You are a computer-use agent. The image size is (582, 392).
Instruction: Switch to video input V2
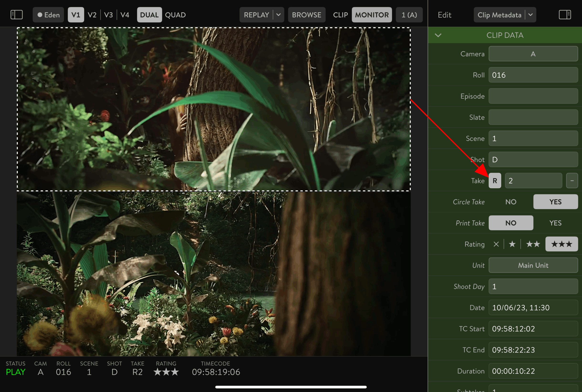92,15
